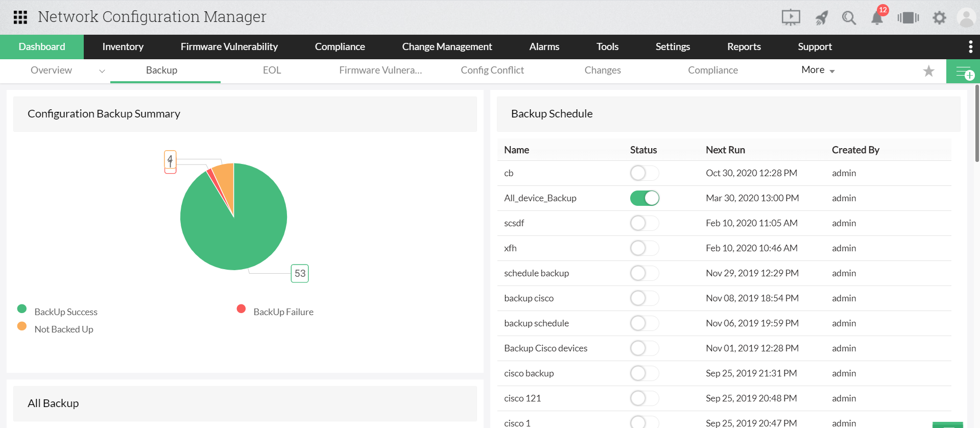The height and width of the screenshot is (428, 980).
Task: Open the Settings main menu item
Action: pos(673,47)
